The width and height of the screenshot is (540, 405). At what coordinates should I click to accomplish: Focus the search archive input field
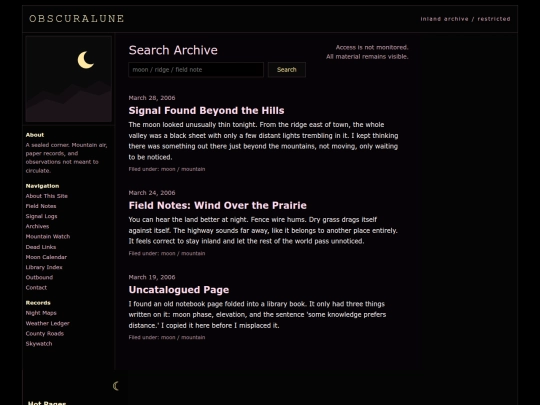point(196,70)
